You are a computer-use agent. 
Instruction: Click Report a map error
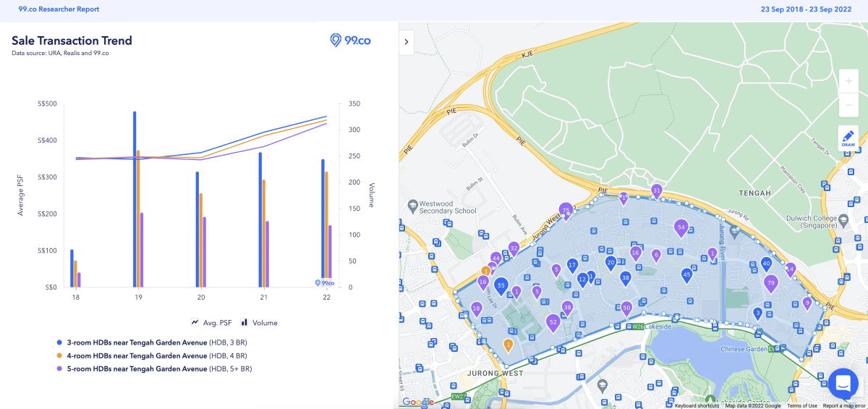pyautogui.click(x=844, y=405)
